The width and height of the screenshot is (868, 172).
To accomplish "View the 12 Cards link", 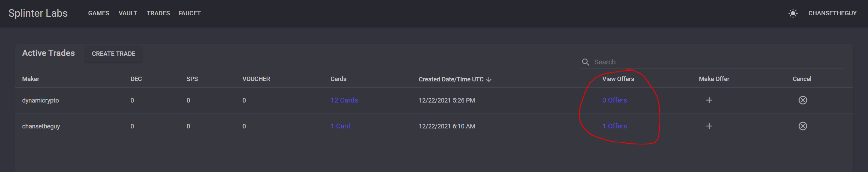I will point(344,100).
